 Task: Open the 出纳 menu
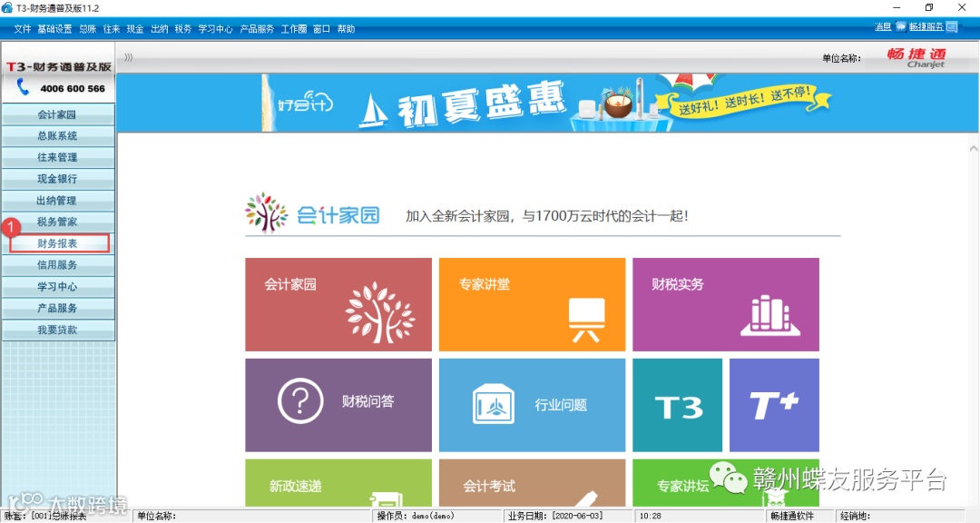pyautogui.click(x=160, y=29)
